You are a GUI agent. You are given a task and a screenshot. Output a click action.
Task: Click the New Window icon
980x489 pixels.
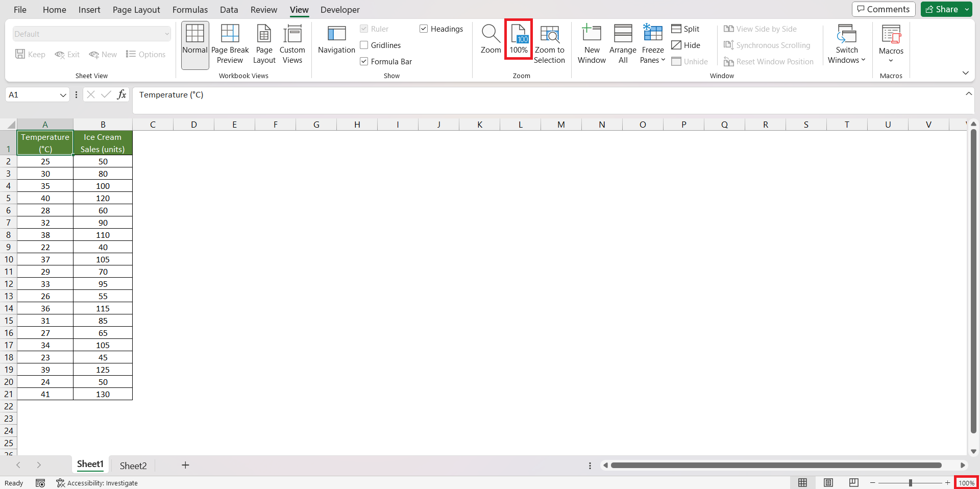click(x=592, y=44)
